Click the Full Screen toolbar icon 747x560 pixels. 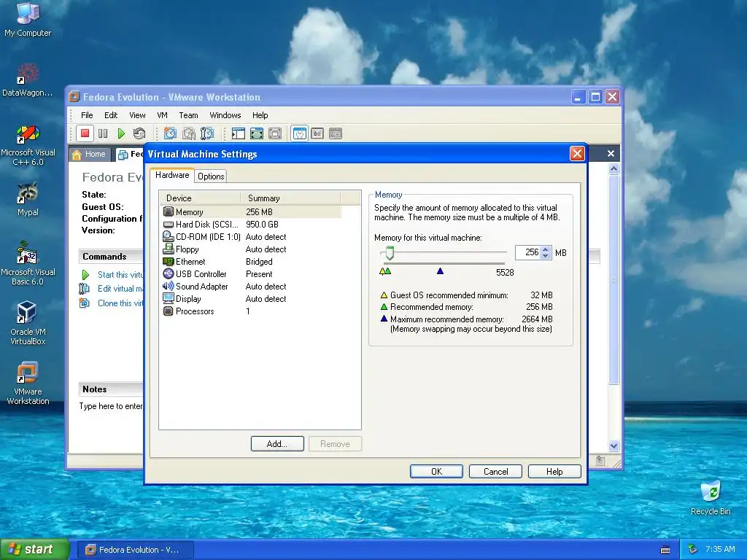coord(256,133)
